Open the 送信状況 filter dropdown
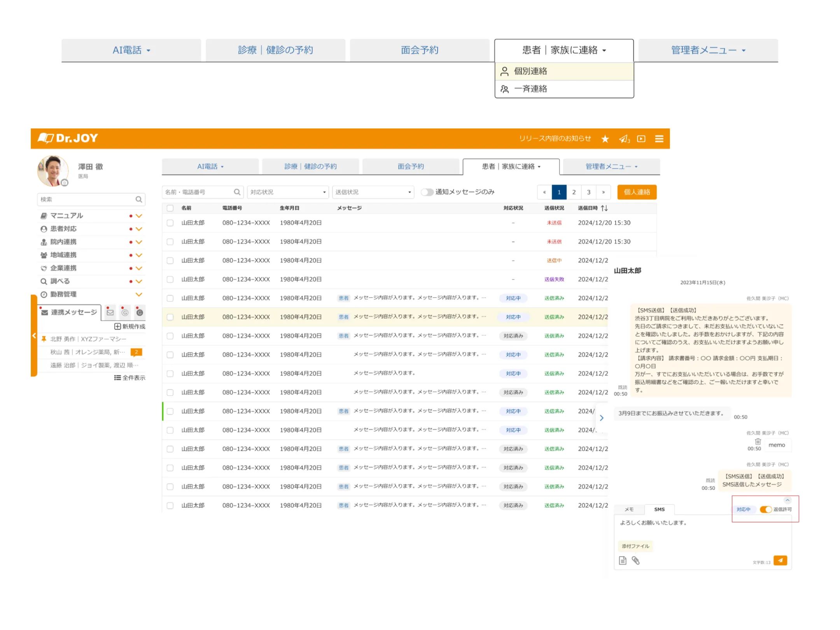The width and height of the screenshot is (840, 630). pyautogui.click(x=373, y=192)
